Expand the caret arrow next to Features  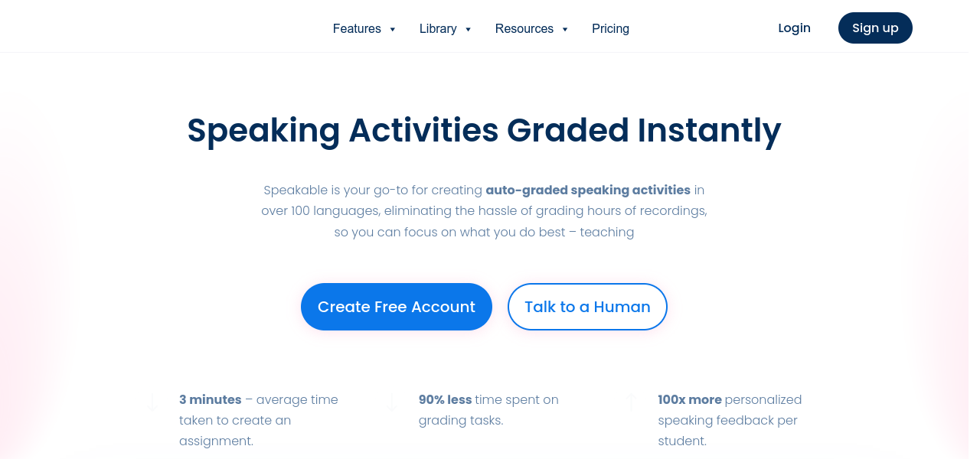click(393, 29)
